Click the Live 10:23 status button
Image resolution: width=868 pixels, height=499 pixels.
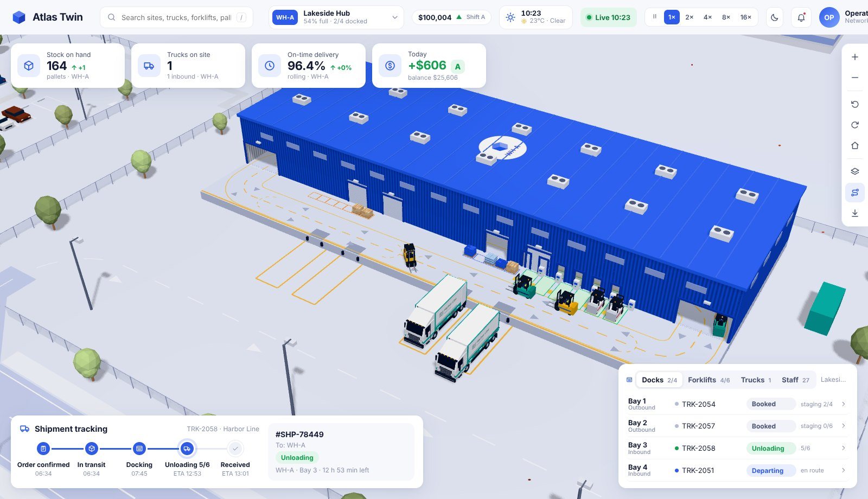(608, 17)
